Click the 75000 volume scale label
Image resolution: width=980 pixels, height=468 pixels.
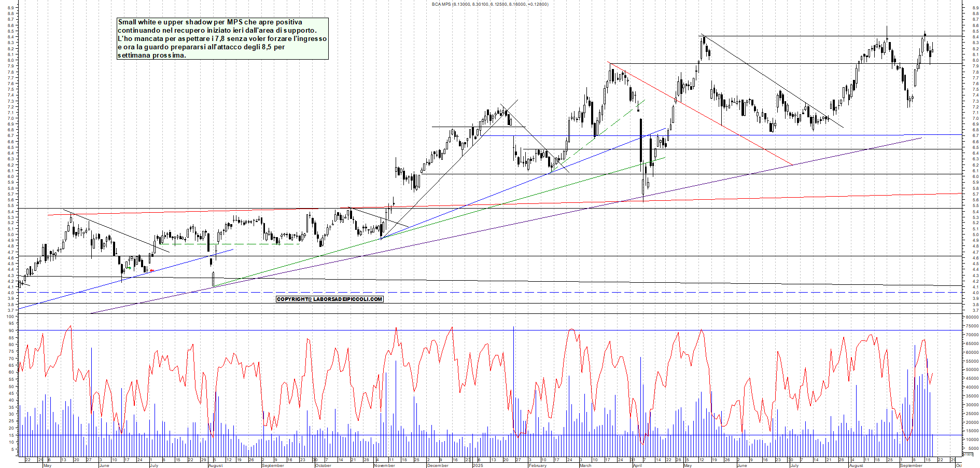coord(972,326)
